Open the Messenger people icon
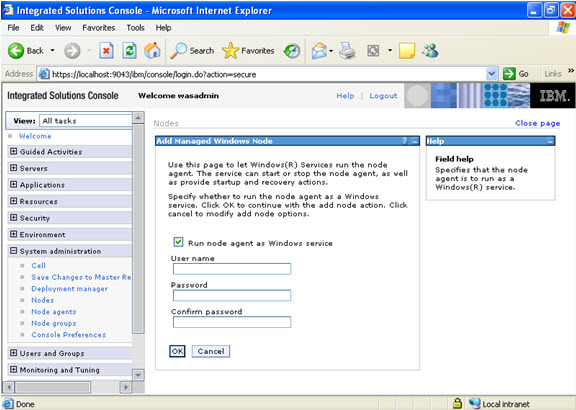The image size is (576, 410). (430, 51)
